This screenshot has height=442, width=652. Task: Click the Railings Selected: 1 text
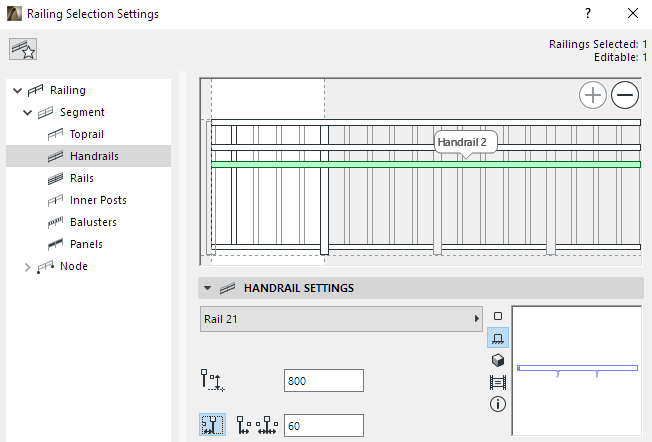(x=598, y=44)
